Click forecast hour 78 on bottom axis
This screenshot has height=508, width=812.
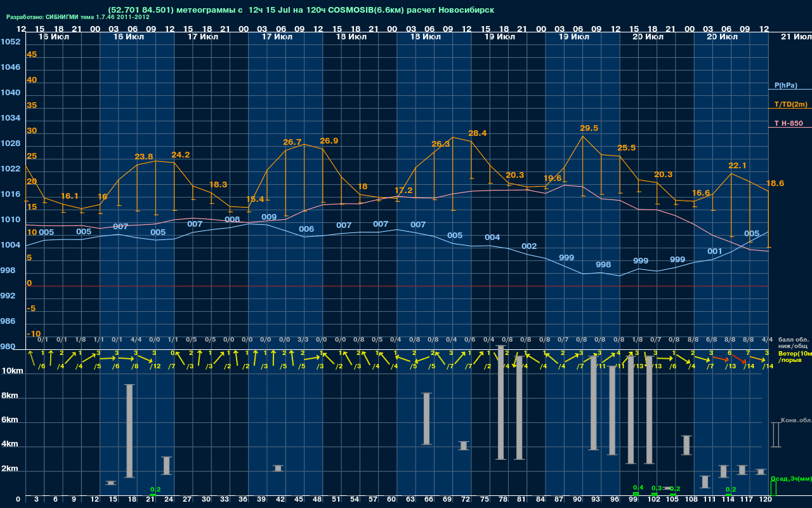point(504,500)
